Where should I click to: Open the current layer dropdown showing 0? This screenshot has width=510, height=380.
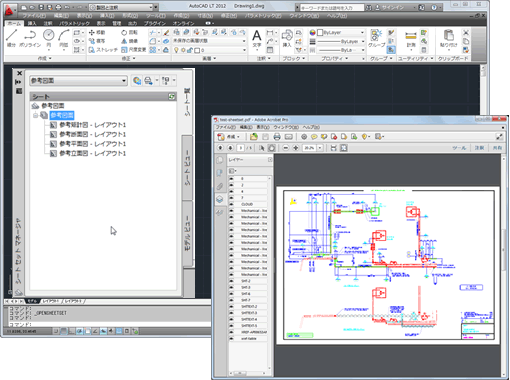point(209,50)
